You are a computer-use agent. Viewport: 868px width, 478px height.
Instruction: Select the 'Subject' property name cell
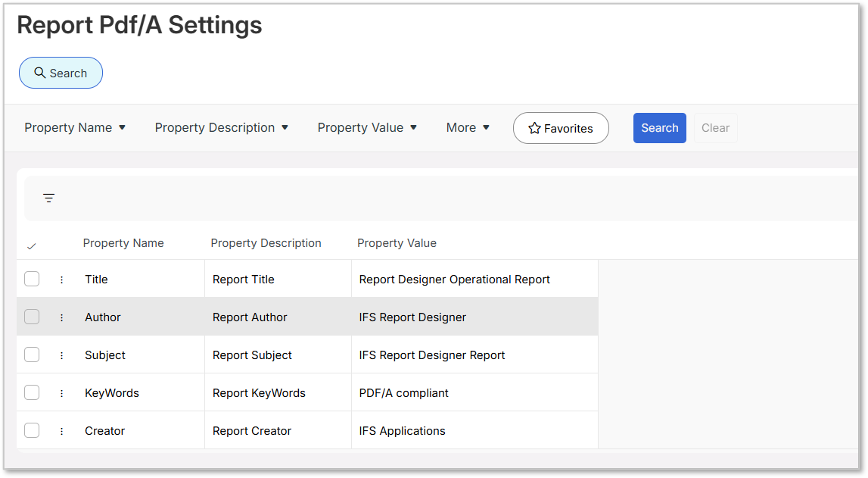(141, 355)
